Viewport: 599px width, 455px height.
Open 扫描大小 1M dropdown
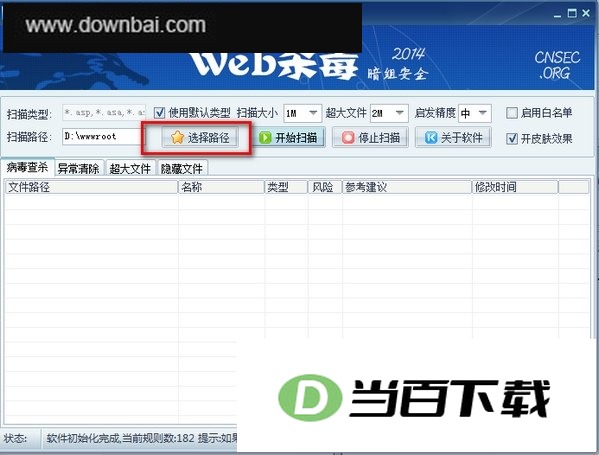point(303,113)
